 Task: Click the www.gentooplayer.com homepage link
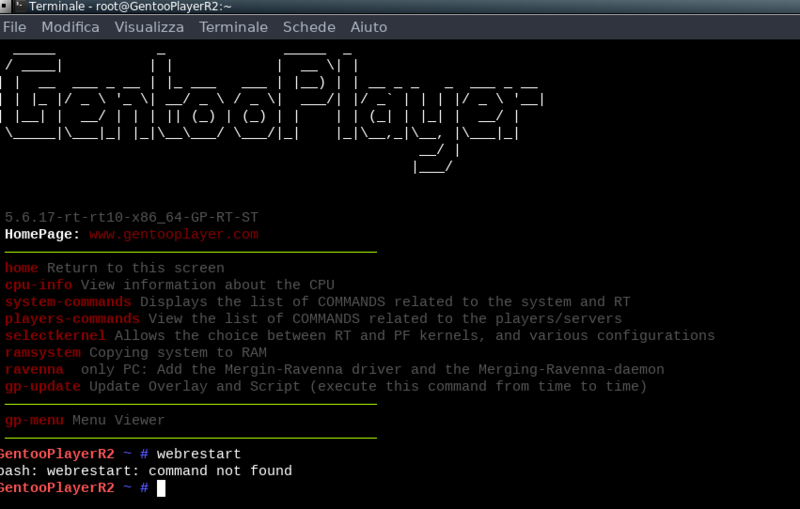[173, 234]
